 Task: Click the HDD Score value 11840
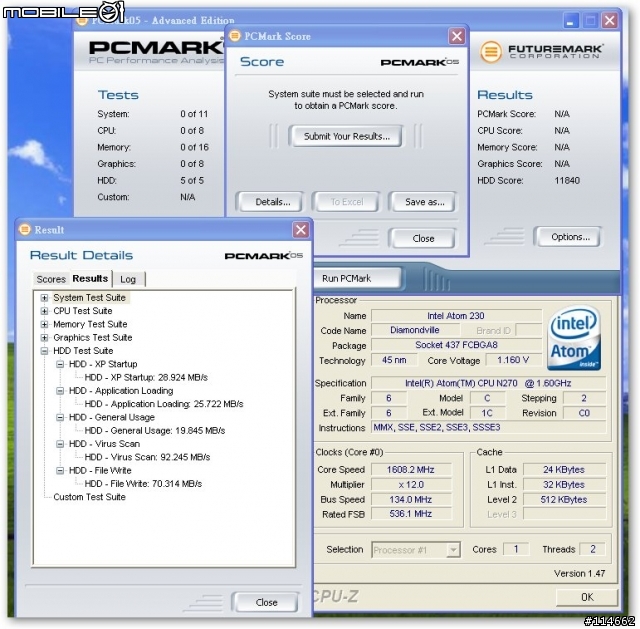567,180
